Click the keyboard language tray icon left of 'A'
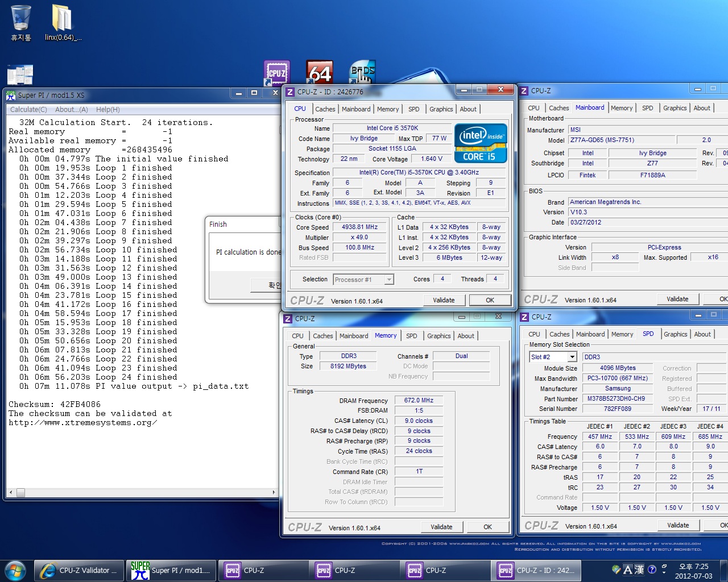 [616, 569]
